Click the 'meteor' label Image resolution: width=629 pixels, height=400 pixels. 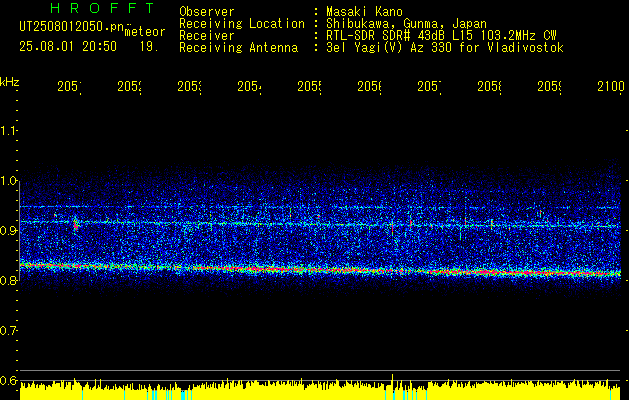(x=145, y=32)
